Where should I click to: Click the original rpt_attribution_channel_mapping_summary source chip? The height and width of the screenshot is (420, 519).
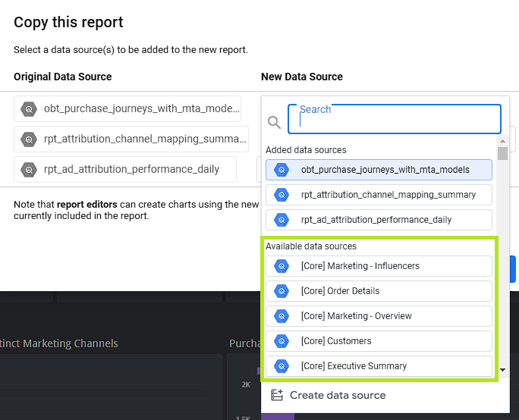pyautogui.click(x=131, y=139)
